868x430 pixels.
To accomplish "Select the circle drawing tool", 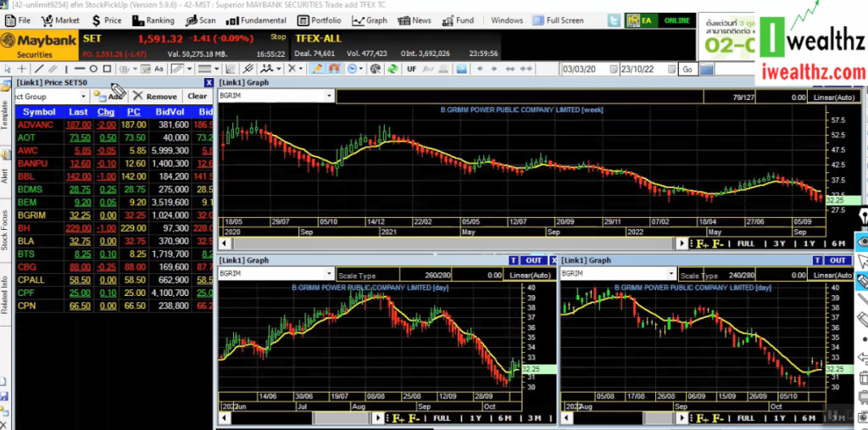I will click(93, 69).
